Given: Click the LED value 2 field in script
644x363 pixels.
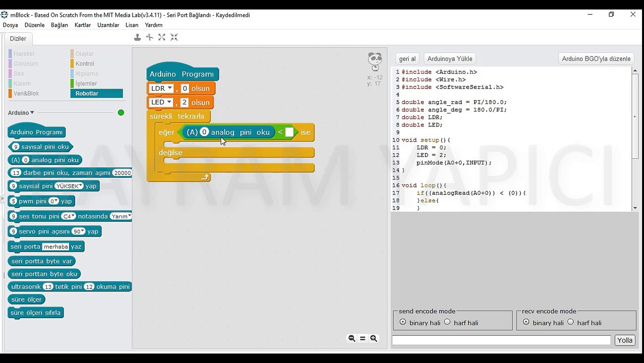Looking at the screenshot, I should point(184,102).
